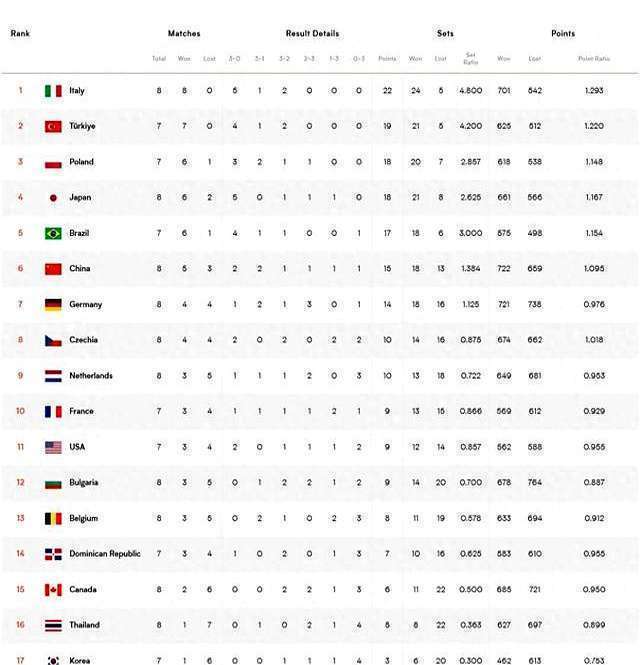Open the Bulgaria team link

83,483
